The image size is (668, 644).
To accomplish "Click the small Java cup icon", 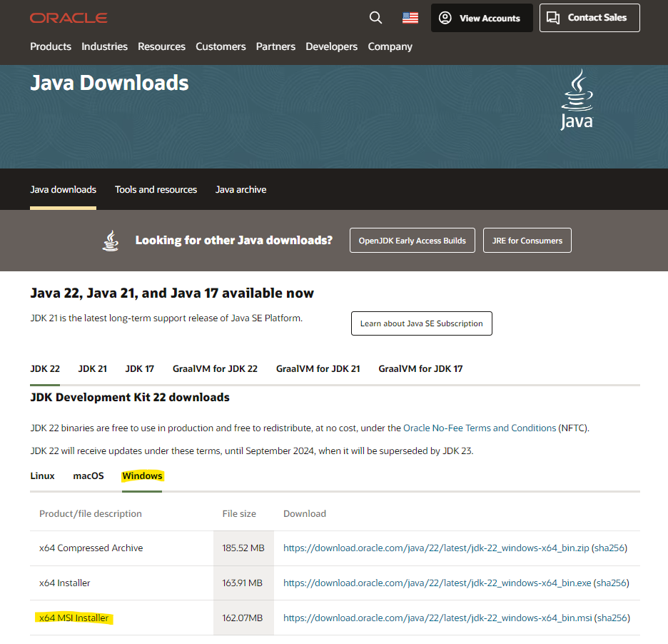I will point(111,241).
